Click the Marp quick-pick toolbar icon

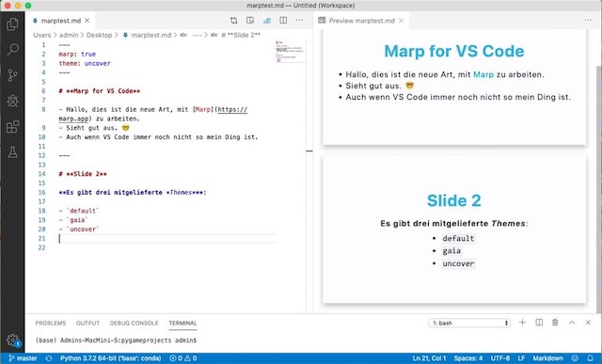(267, 21)
